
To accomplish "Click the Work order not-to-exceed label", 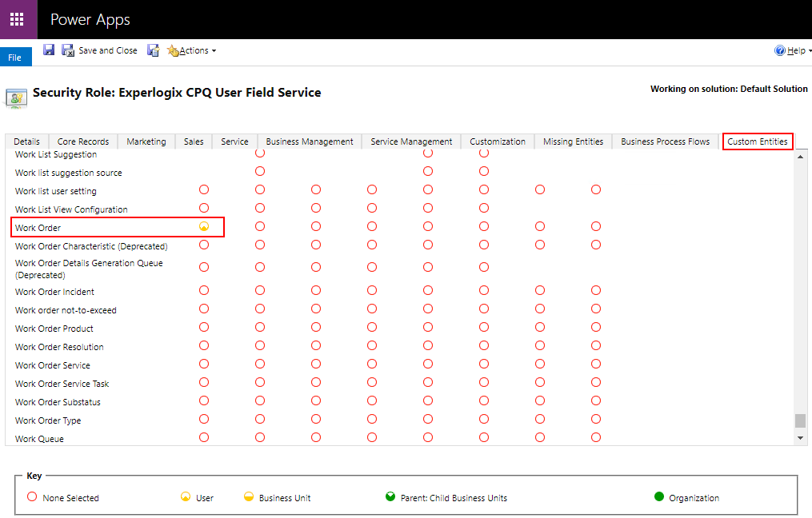I will (66, 310).
